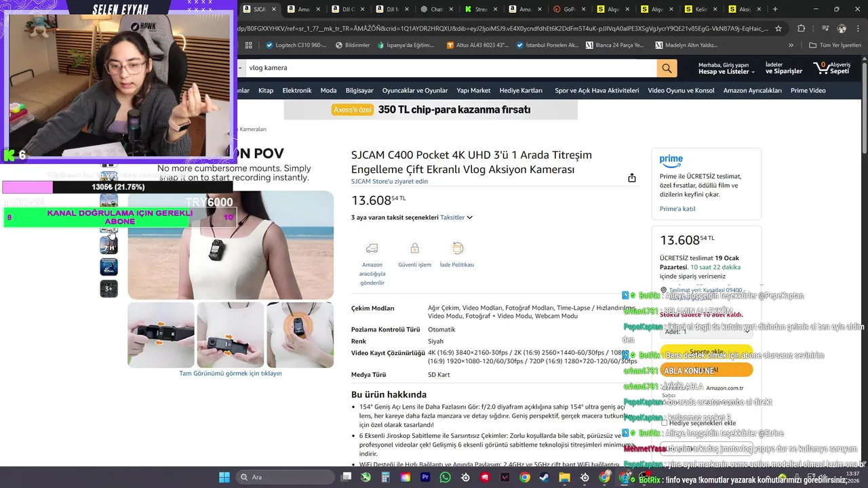The image size is (868, 488).
Task: Open Steam from the taskbar
Action: tap(545, 477)
